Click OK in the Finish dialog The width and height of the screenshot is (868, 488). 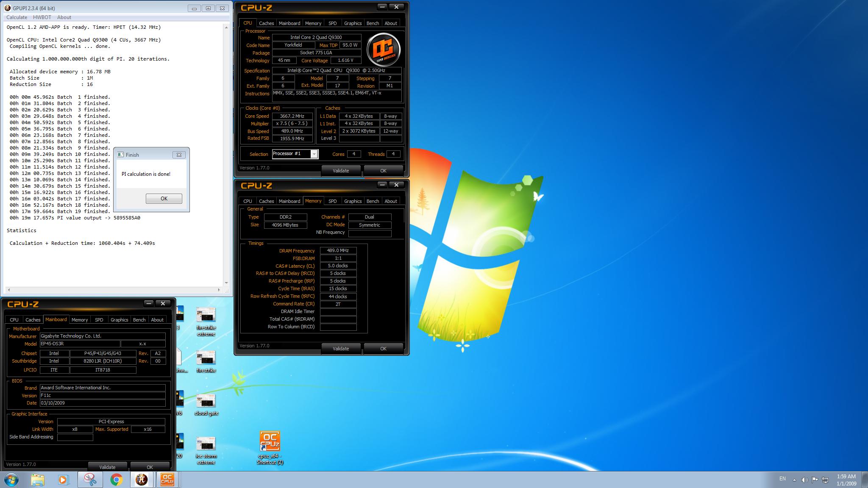tap(164, 199)
